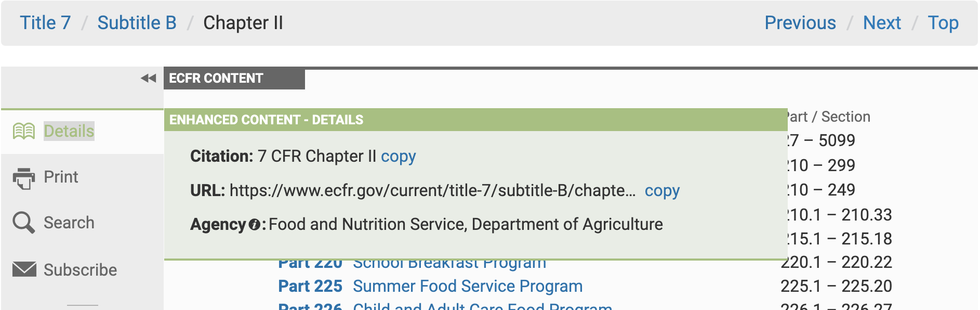
Task: Click the Agency info icon
Action: click(254, 225)
